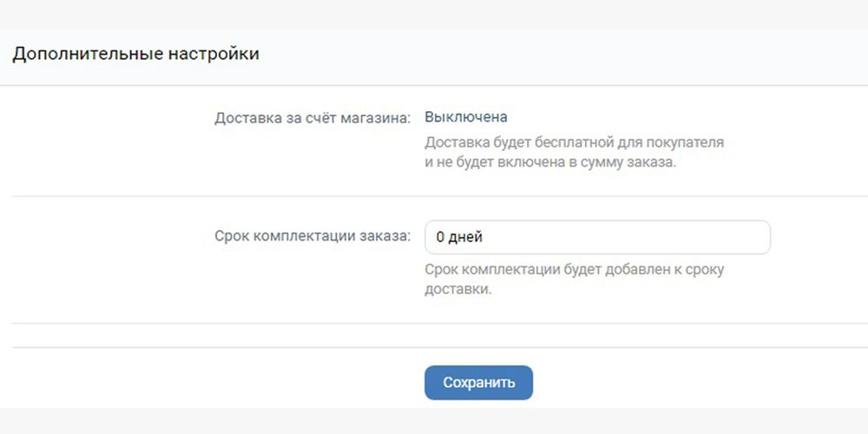Click the Срок комплектации заказа label
Image resolution: width=868 pixels, height=434 pixels.
pyautogui.click(x=312, y=236)
